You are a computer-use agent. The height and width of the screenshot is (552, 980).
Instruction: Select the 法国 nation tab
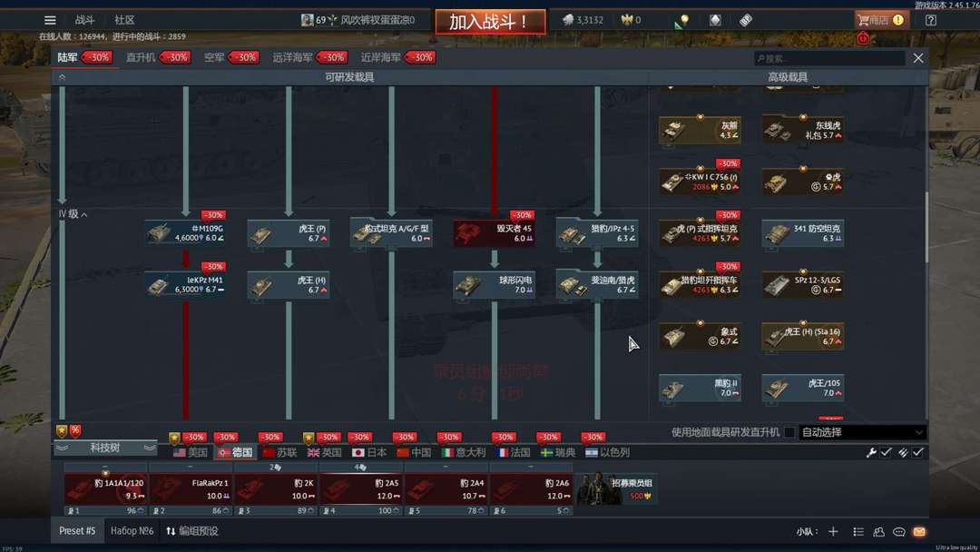513,452
